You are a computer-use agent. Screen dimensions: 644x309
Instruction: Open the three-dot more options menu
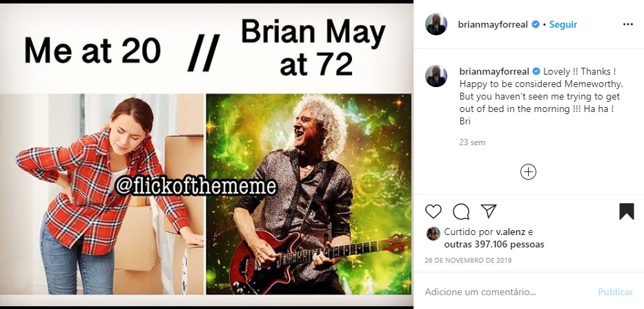coord(628,24)
